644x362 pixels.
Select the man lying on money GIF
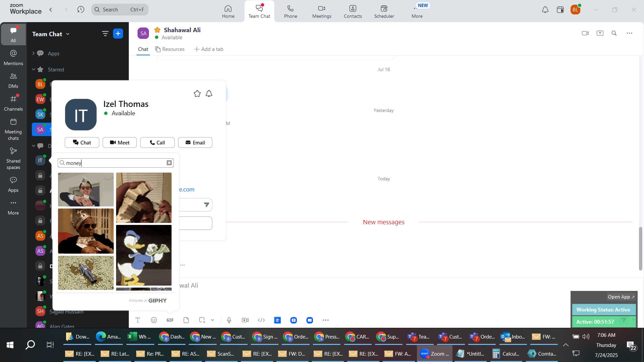[x=86, y=273]
